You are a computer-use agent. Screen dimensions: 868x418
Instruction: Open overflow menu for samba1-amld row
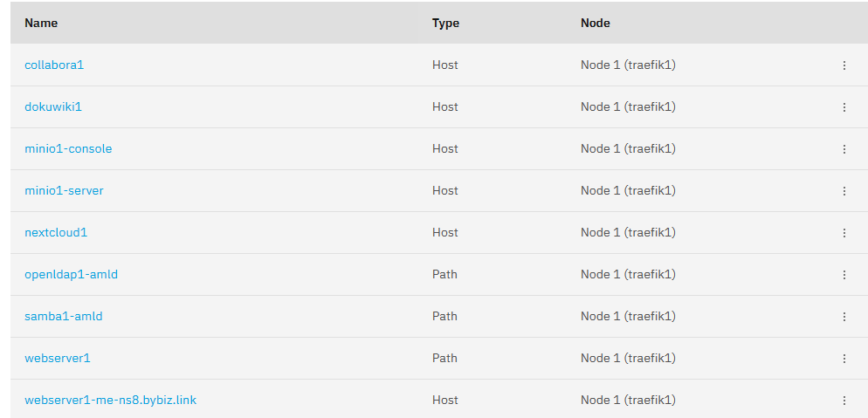click(844, 316)
